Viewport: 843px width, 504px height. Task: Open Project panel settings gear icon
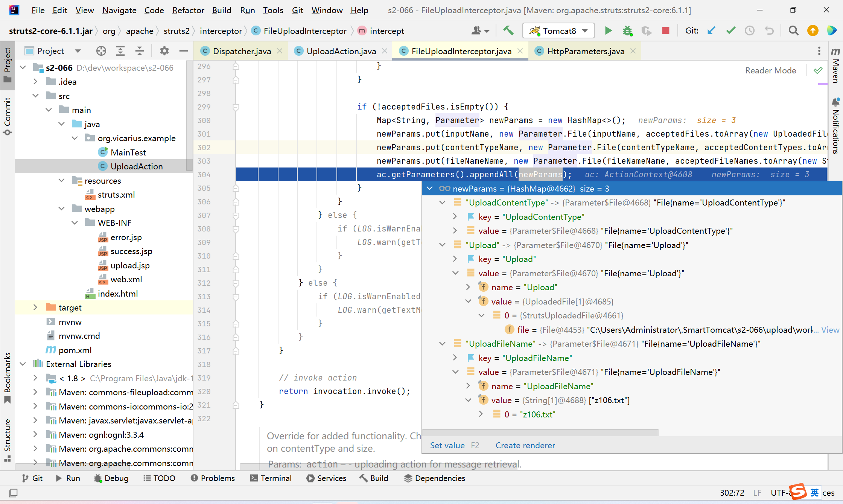(164, 51)
